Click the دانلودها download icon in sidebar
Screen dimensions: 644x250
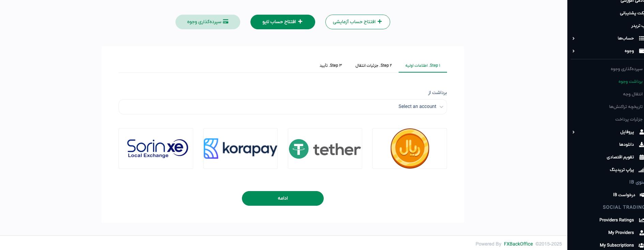point(641,144)
